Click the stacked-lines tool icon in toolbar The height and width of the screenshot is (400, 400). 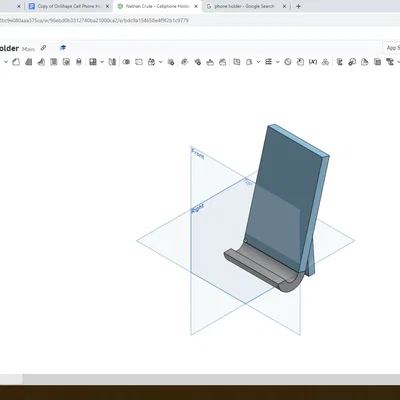pos(268,62)
